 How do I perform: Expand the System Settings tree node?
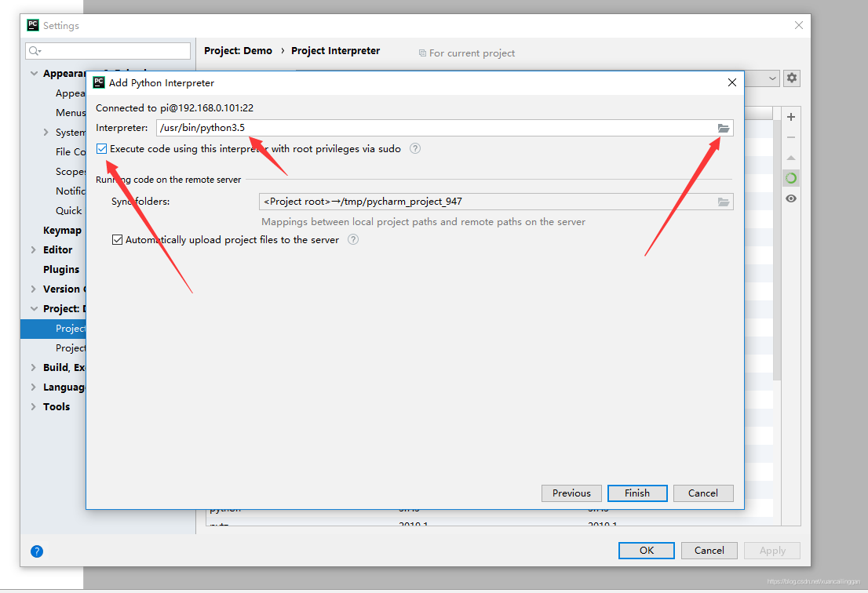point(46,133)
